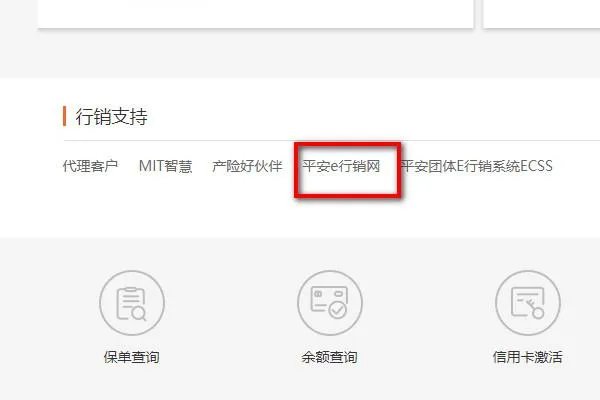Click the large white card at top left
The width and height of the screenshot is (600, 400).
pos(256,13)
